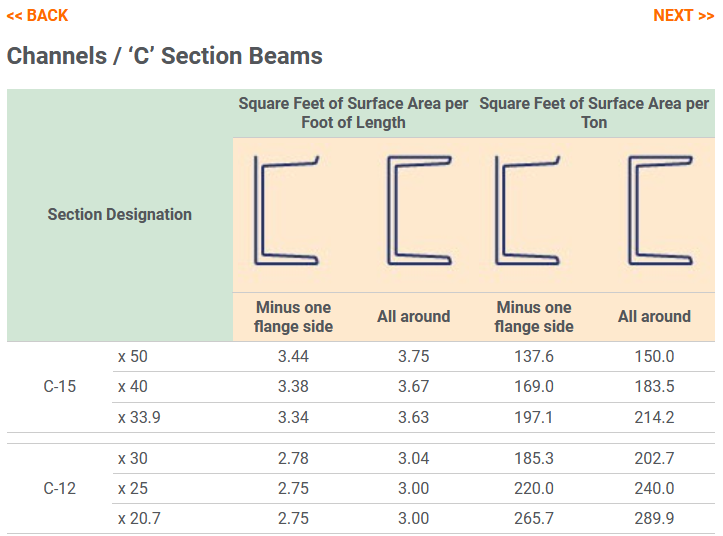
Task: Select the 183.5 value cell
Action: (x=654, y=387)
